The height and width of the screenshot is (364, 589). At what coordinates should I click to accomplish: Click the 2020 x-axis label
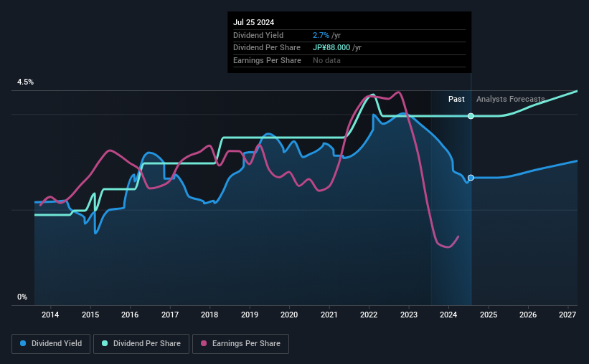[x=289, y=315]
